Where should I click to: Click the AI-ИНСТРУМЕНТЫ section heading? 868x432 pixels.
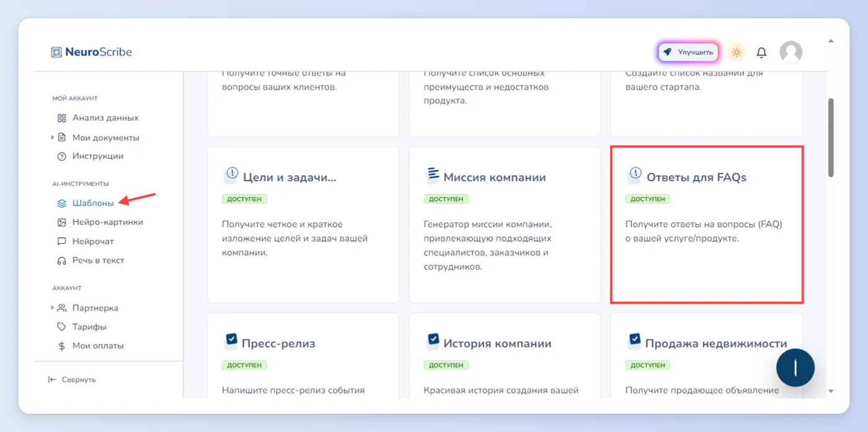(x=81, y=184)
